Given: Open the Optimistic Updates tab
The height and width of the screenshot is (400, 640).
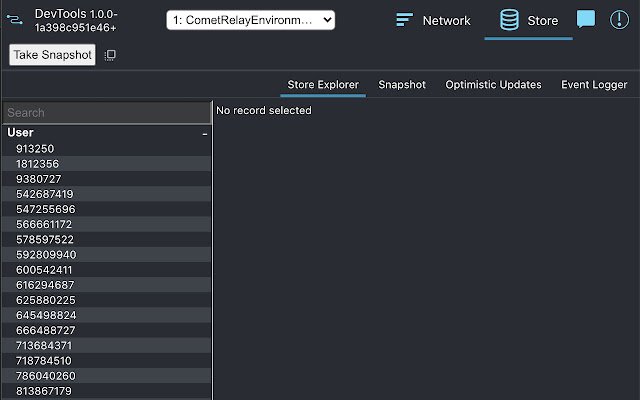Looking at the screenshot, I should tap(493, 85).
